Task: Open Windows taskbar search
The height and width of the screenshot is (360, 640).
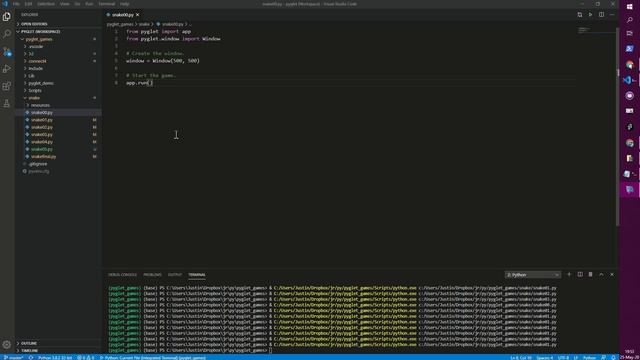Action: (629, 20)
